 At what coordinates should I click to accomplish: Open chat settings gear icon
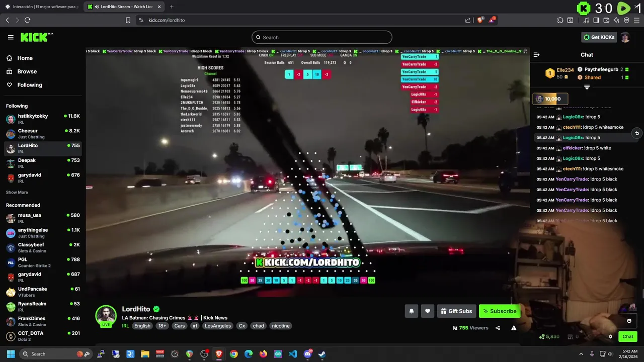click(x=610, y=337)
